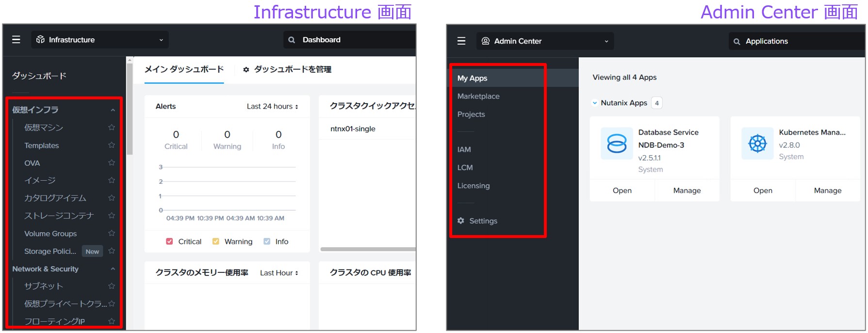Click the Database Service app icon
This screenshot has width=868, height=333.
617,143
